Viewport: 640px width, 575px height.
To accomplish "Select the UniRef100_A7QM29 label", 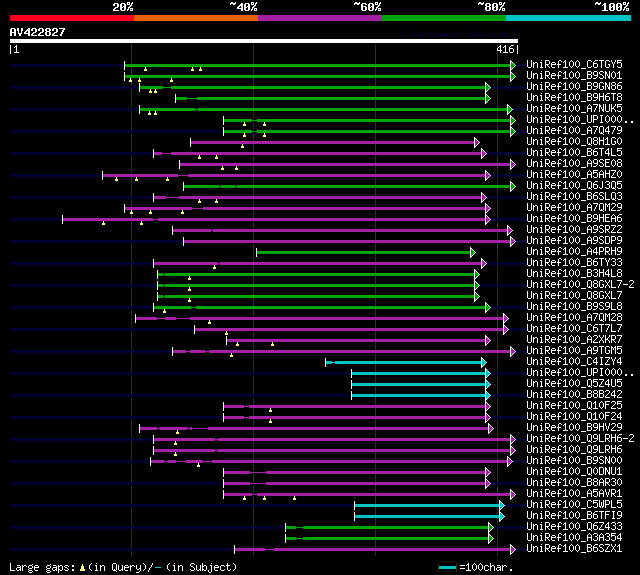I will pyautogui.click(x=574, y=208).
